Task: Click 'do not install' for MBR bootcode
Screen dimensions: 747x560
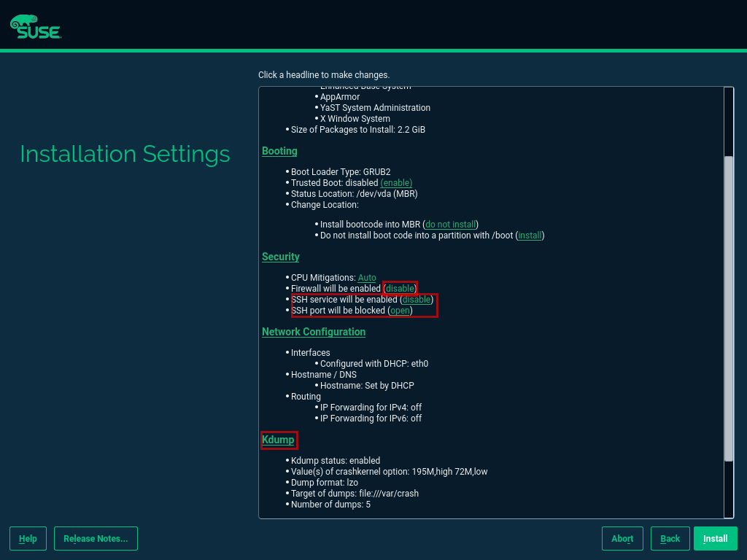Action: point(450,224)
